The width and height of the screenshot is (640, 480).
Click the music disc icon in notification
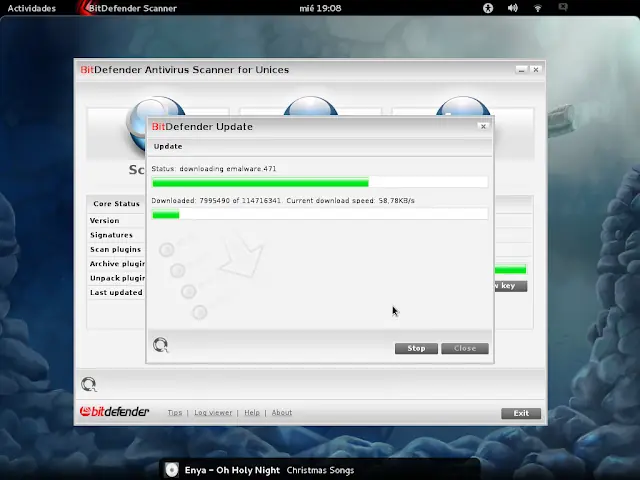click(171, 470)
